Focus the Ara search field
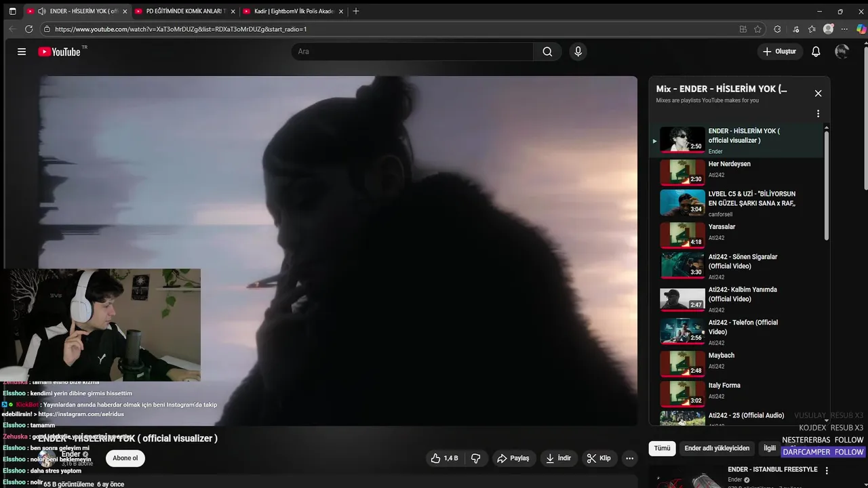868x488 pixels. click(x=412, y=52)
